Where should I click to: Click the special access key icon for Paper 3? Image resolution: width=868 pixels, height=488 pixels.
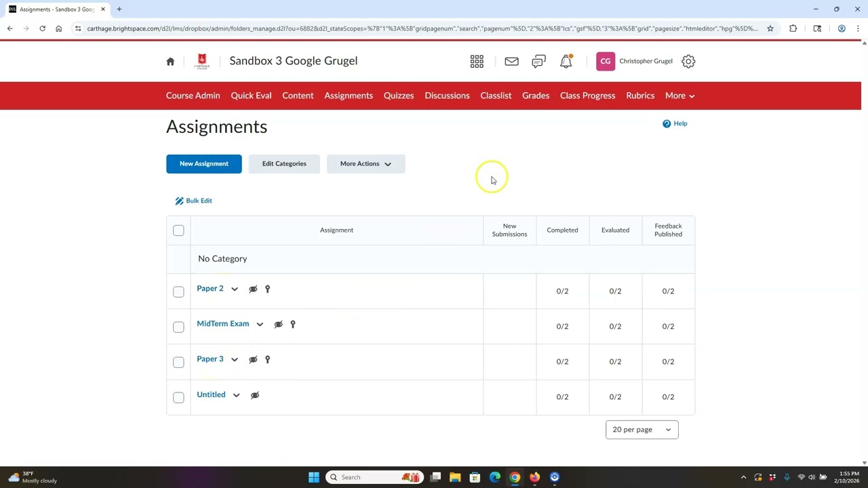click(x=267, y=359)
